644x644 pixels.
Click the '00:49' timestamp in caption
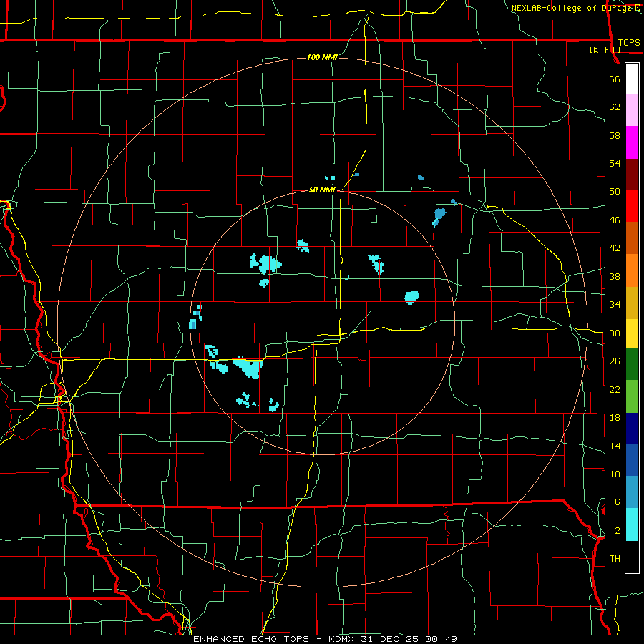[442, 639]
